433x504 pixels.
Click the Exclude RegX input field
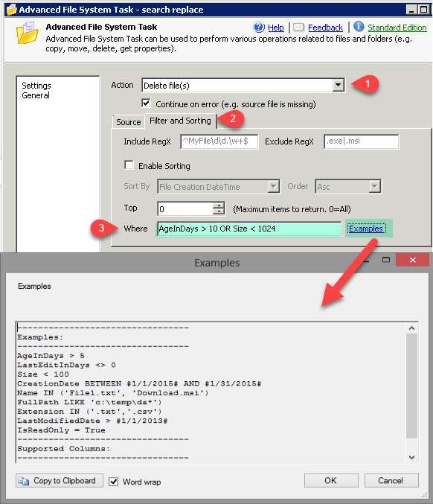coord(361,141)
